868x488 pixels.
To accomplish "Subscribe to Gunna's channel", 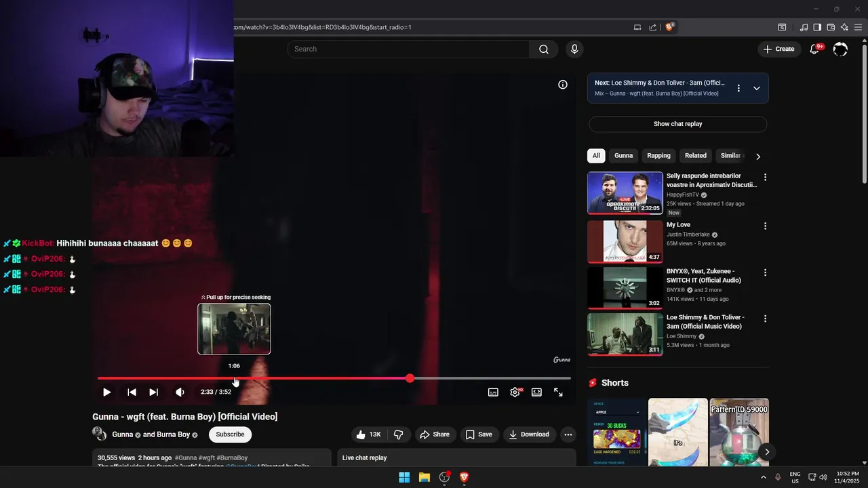I will click(x=230, y=434).
